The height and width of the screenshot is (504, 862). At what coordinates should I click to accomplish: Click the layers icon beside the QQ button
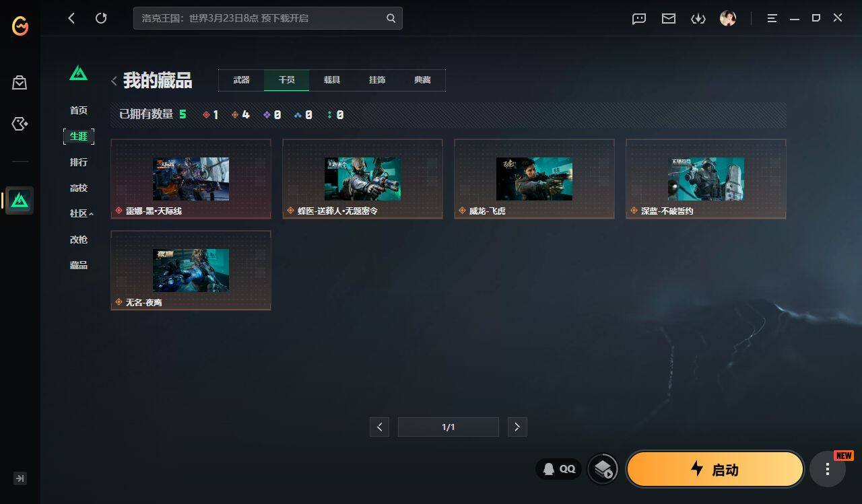click(x=603, y=469)
